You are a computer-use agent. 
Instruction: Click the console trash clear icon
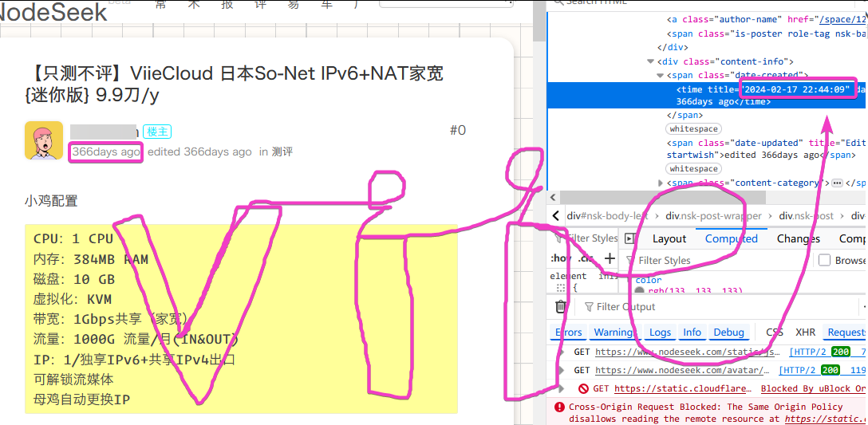pos(561,307)
